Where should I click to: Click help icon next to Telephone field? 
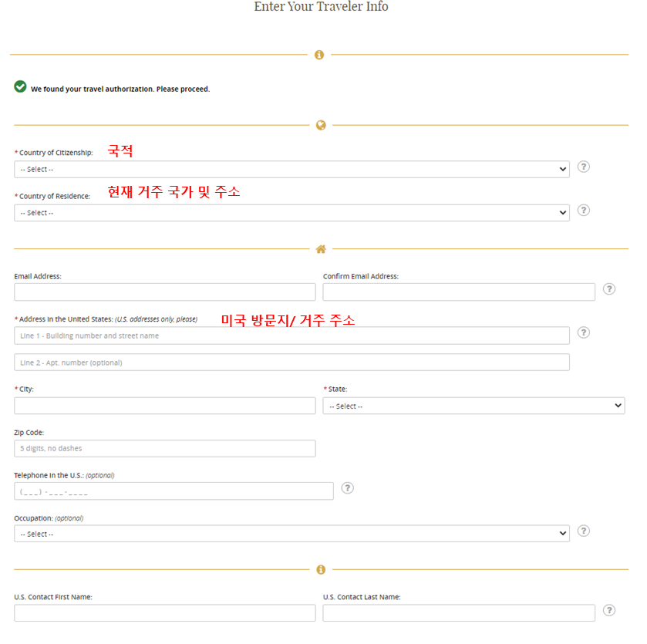point(348,488)
